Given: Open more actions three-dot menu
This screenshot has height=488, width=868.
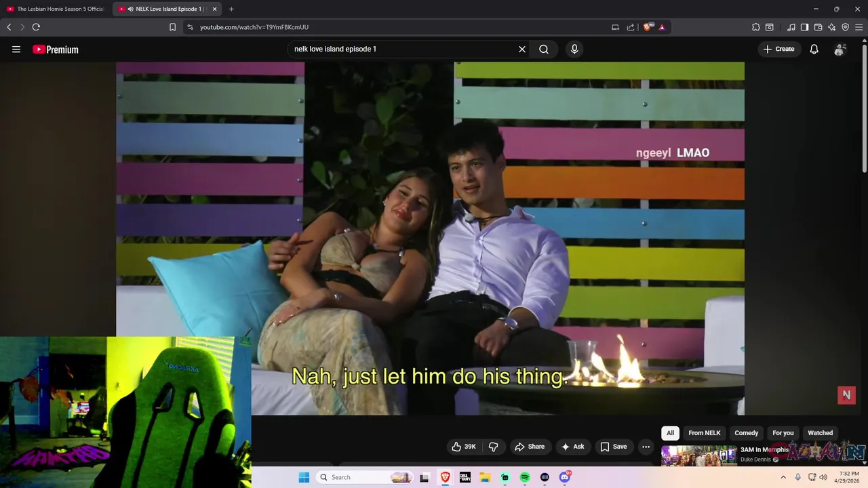Looking at the screenshot, I should (x=646, y=447).
